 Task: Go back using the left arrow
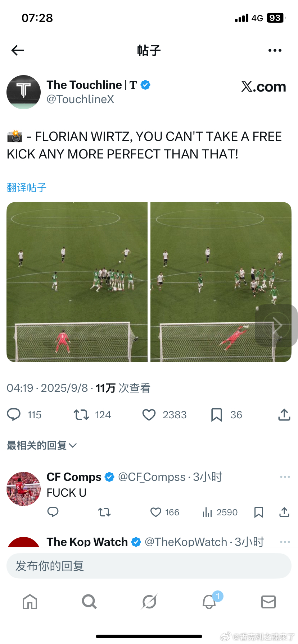[17, 50]
